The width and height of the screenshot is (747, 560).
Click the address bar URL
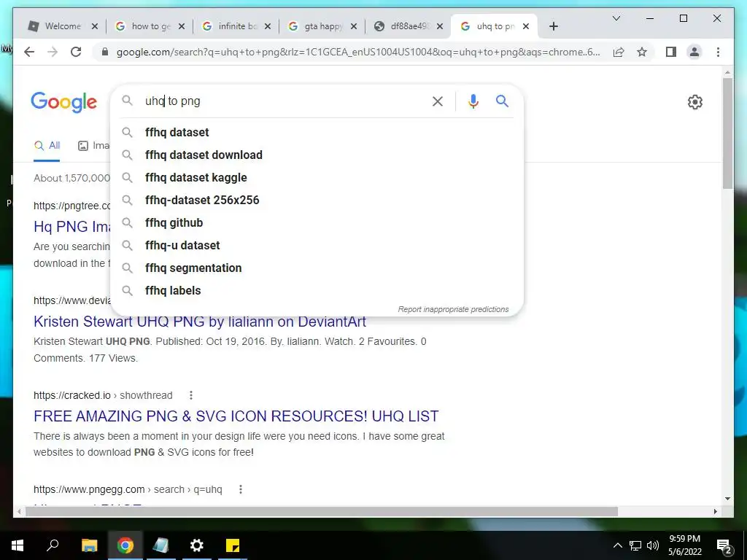point(358,52)
